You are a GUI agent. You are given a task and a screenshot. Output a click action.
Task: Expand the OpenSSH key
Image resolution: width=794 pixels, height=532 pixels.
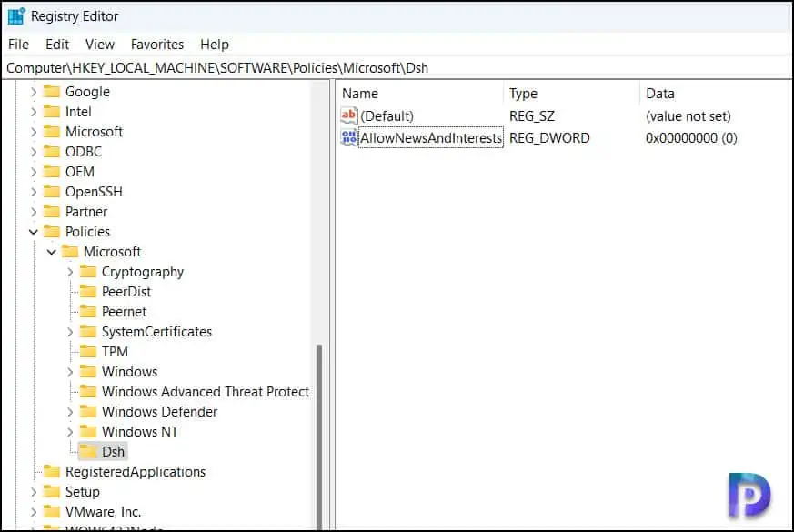click(x=34, y=192)
